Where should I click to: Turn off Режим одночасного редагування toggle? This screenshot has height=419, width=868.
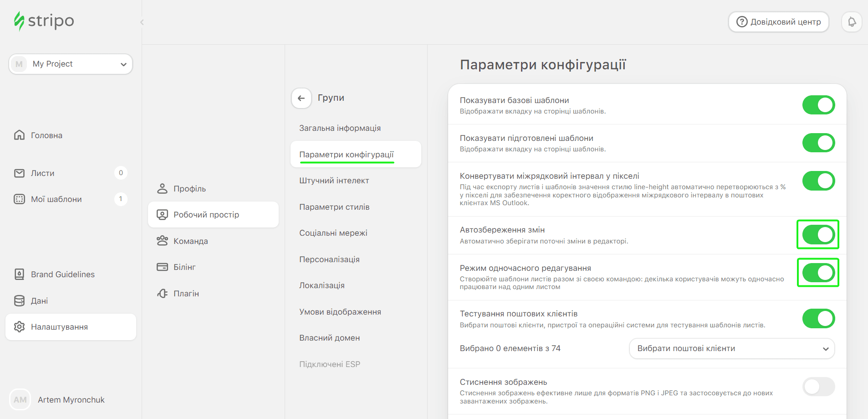pos(818,273)
